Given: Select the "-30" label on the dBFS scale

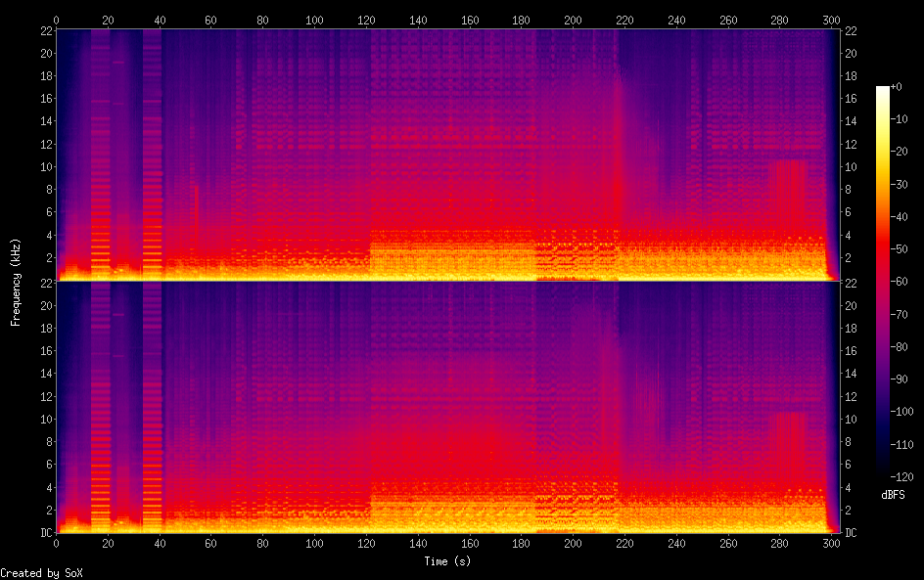Looking at the screenshot, I should coord(899,184).
